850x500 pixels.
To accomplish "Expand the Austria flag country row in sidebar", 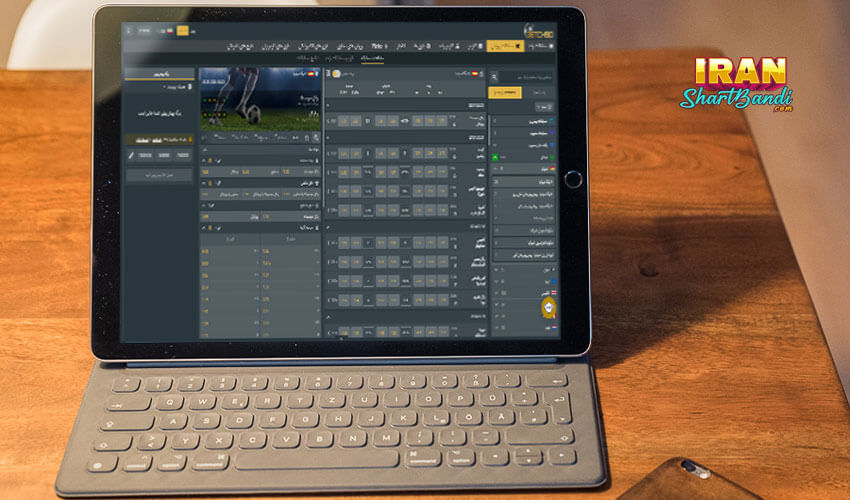I will [524, 293].
